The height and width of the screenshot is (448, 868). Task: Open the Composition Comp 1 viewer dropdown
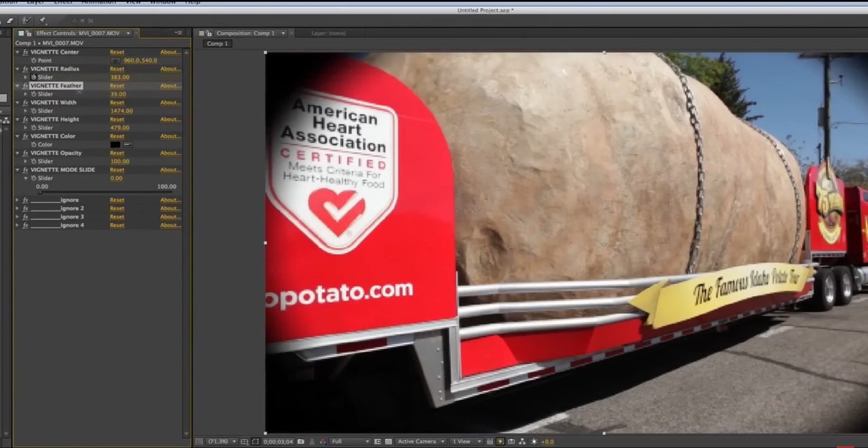[x=283, y=33]
